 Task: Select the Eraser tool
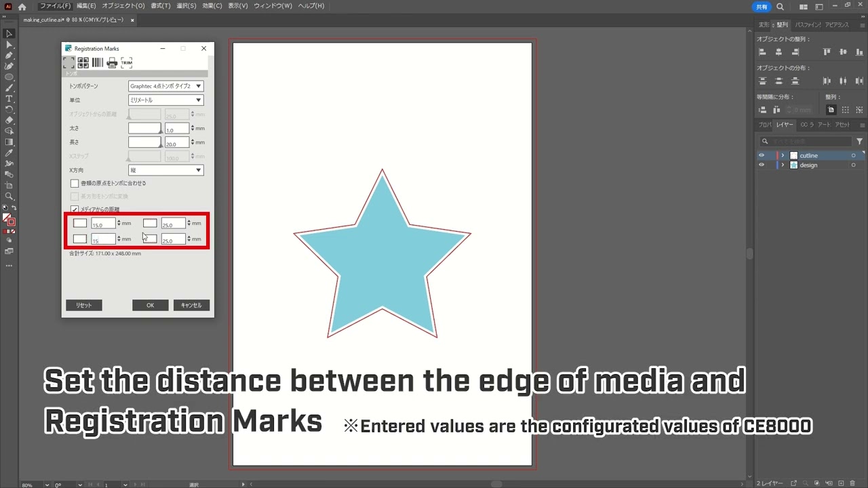pyautogui.click(x=9, y=121)
